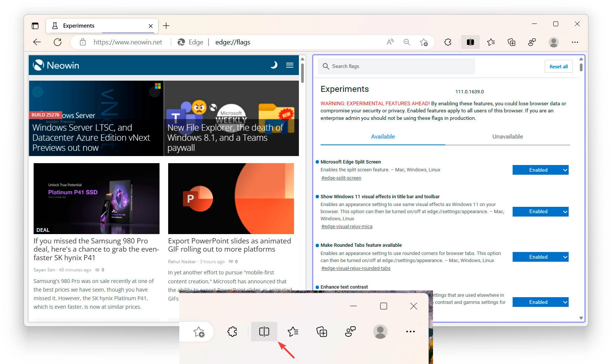Switch to the Unavailable tab

tap(507, 137)
